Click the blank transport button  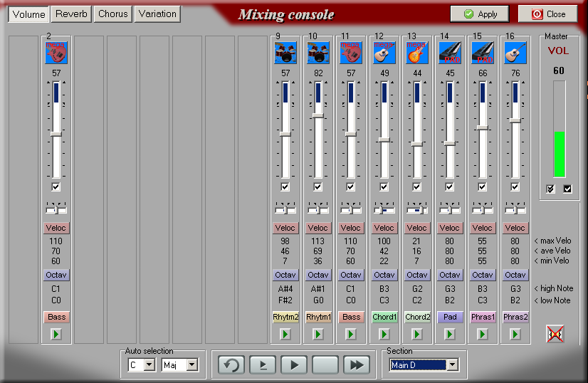click(x=325, y=364)
